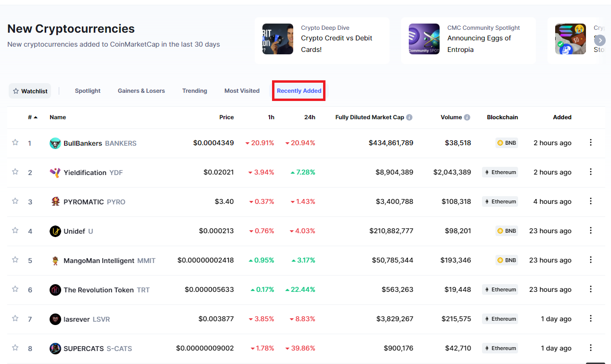The height and width of the screenshot is (364, 611).
Task: Open more options for PYROMATIC row
Action: pyautogui.click(x=591, y=201)
